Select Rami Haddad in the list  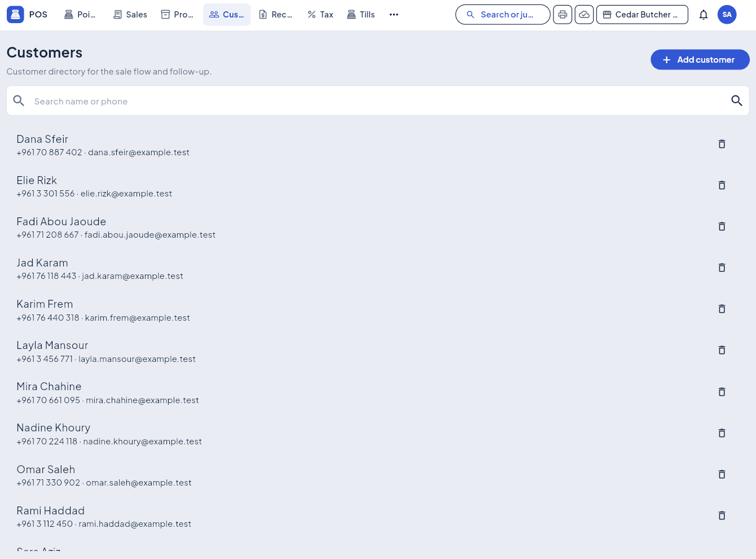[x=378, y=517]
